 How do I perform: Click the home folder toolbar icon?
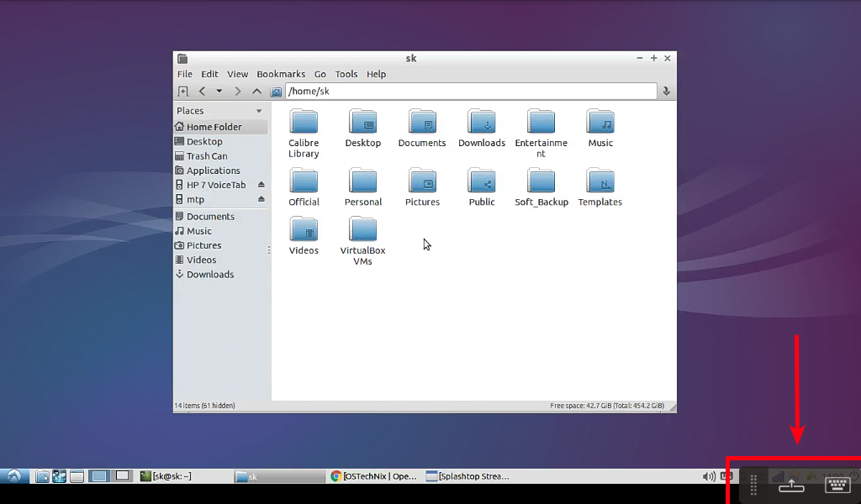pos(276,92)
